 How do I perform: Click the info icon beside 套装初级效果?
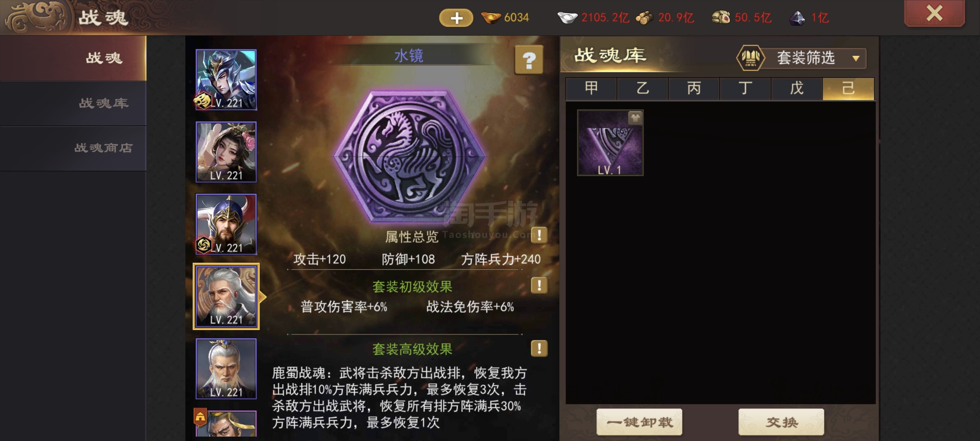pos(539,285)
